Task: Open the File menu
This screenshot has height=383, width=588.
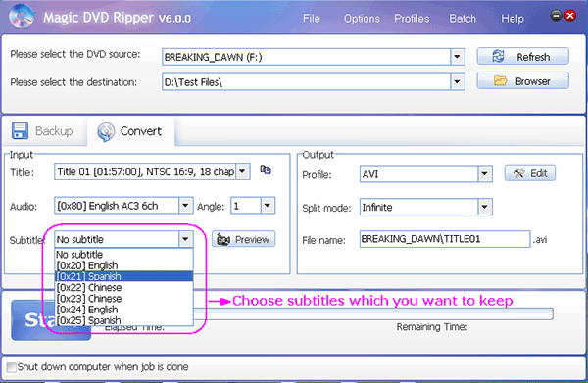Action: pos(312,19)
